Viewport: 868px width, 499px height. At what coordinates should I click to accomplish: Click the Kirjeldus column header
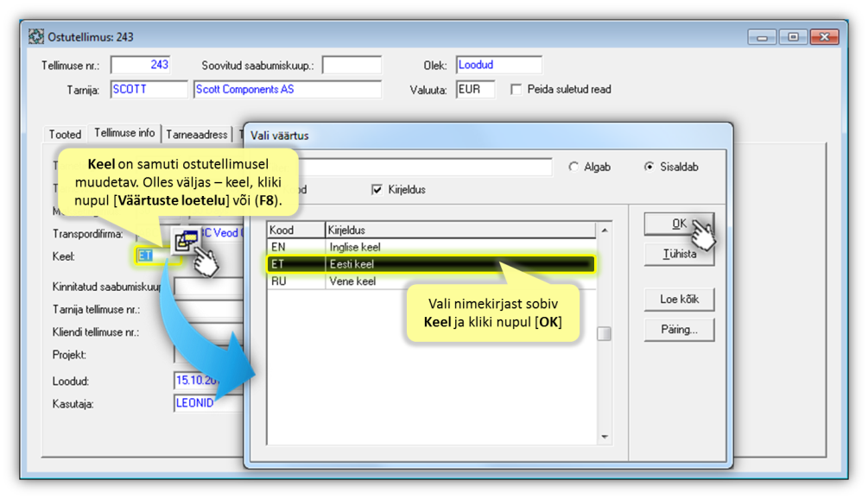[460, 231]
